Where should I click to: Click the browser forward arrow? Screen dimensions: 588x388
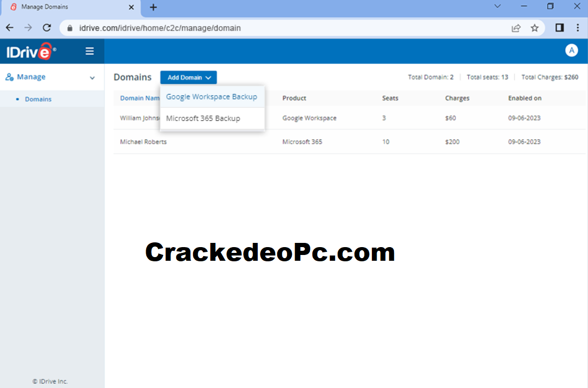point(28,28)
